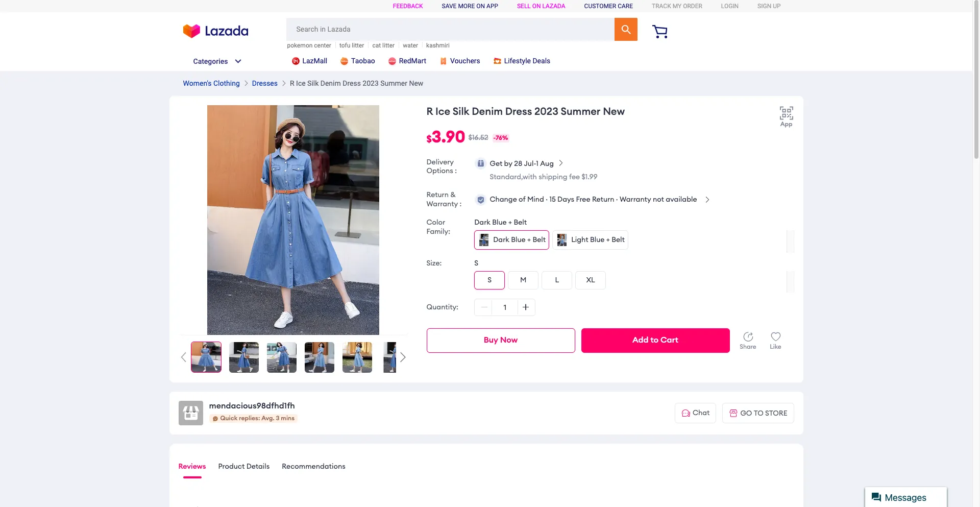Click seller name mendacious98dfhd1fh
The height and width of the screenshot is (507, 980).
[x=252, y=406]
